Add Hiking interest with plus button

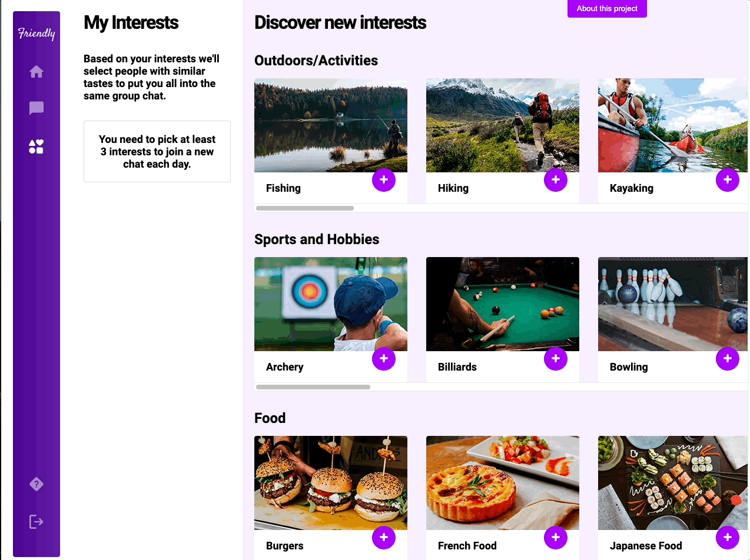(x=556, y=180)
